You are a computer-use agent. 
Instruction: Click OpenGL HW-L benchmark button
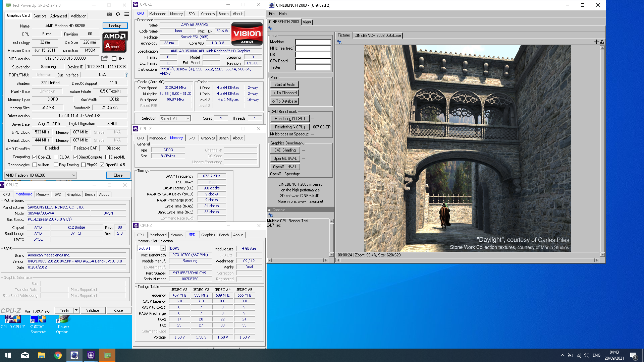point(285,167)
